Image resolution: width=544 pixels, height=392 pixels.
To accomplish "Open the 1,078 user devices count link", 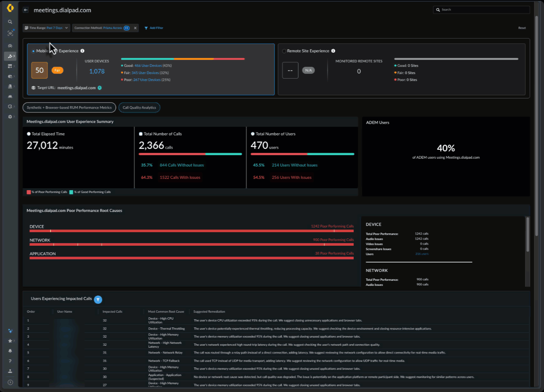I will [97, 71].
